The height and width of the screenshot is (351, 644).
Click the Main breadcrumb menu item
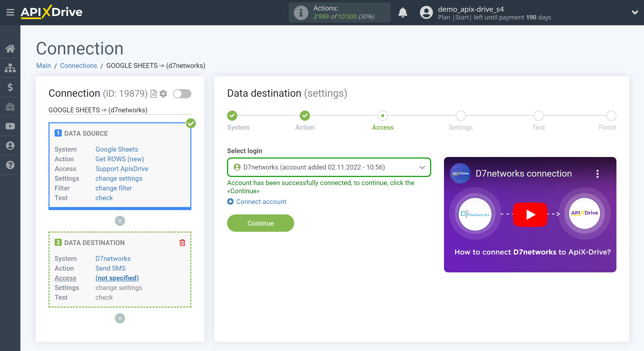click(43, 66)
